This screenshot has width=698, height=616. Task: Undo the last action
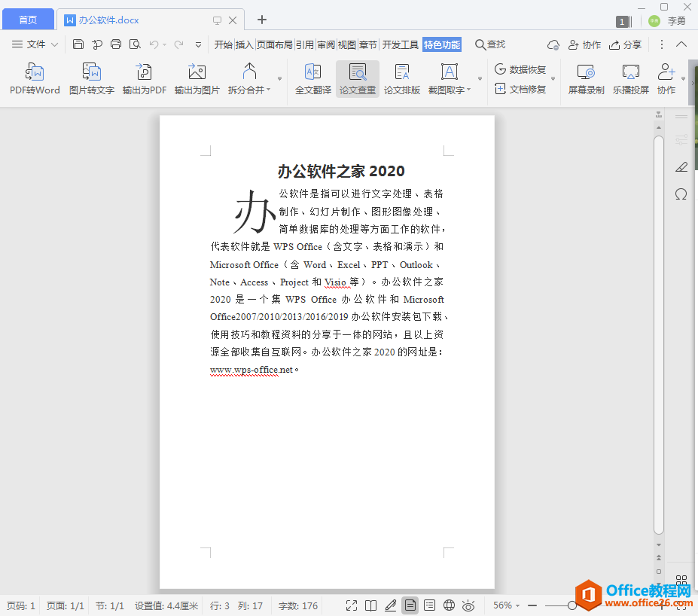(x=154, y=44)
